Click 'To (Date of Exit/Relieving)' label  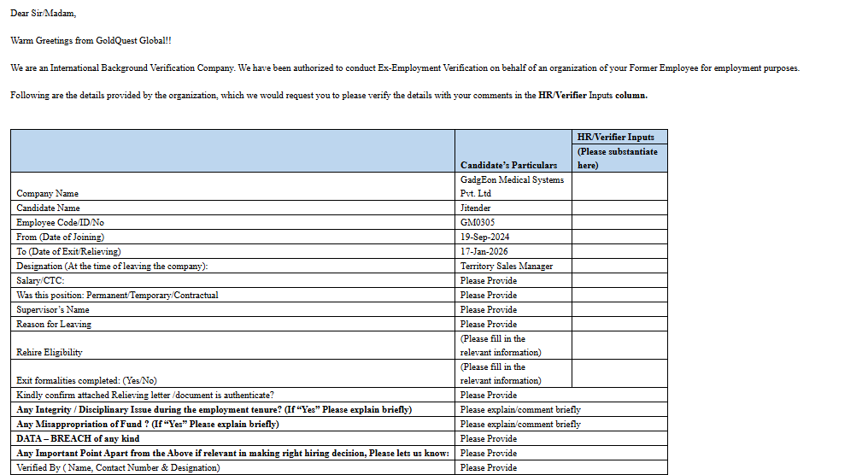[68, 251]
